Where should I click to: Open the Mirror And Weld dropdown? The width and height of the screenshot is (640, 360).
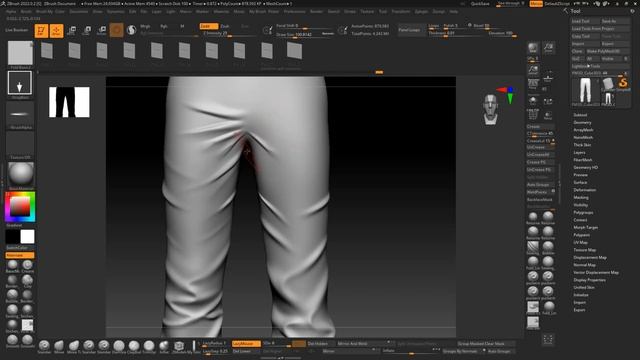[x=364, y=344]
